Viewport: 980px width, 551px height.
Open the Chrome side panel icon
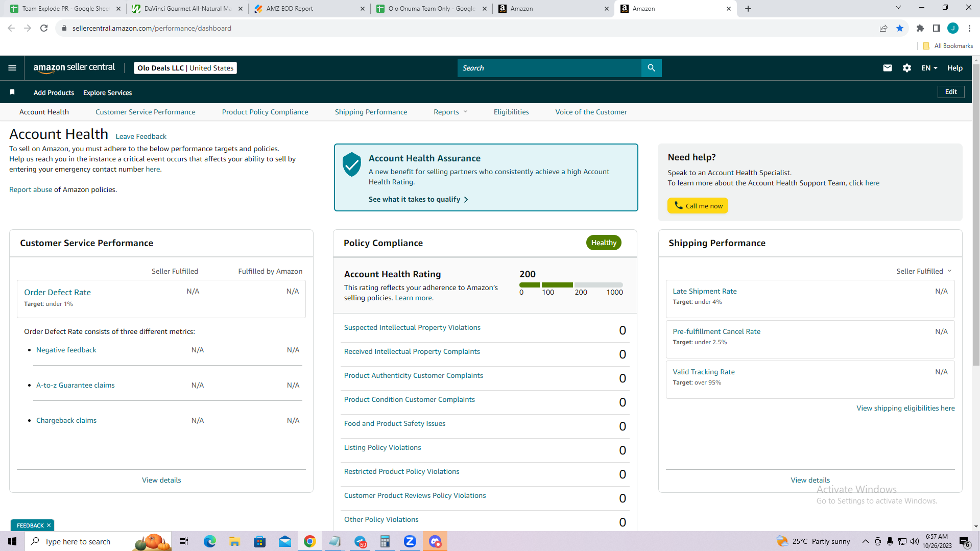click(937, 28)
